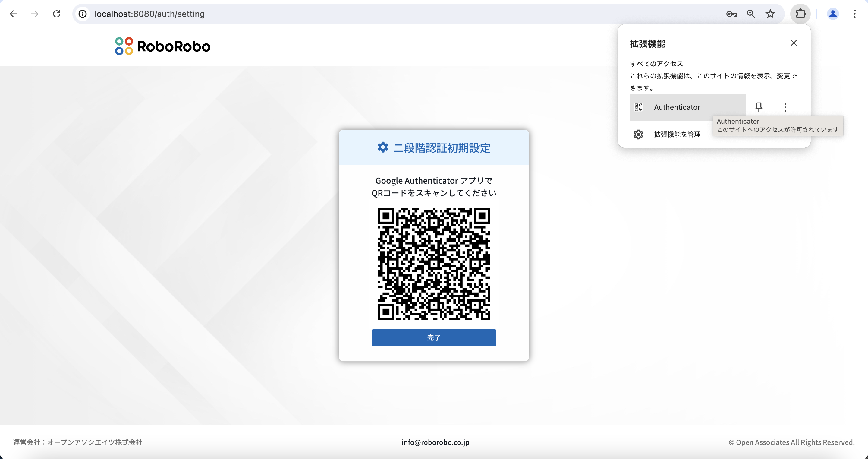Open the password manager key icon

731,14
